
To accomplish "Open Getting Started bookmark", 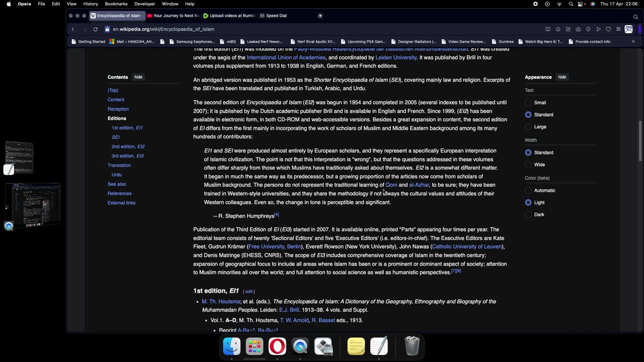I will coord(88,42).
